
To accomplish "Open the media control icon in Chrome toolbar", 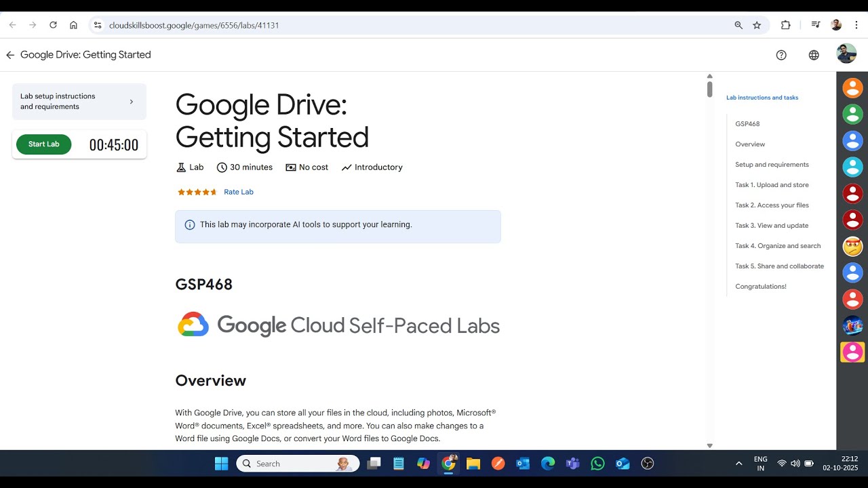I will pyautogui.click(x=816, y=25).
